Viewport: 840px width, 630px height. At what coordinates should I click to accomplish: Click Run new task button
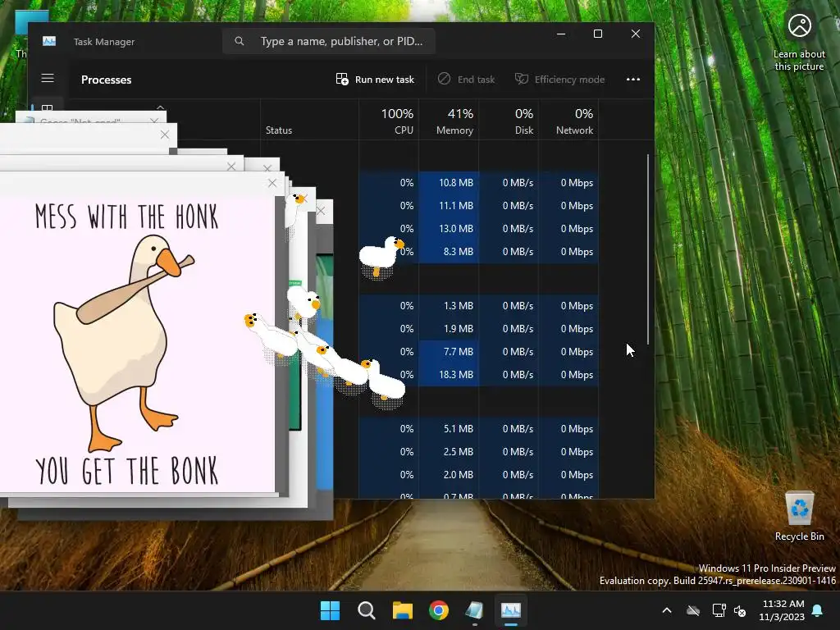(x=375, y=80)
